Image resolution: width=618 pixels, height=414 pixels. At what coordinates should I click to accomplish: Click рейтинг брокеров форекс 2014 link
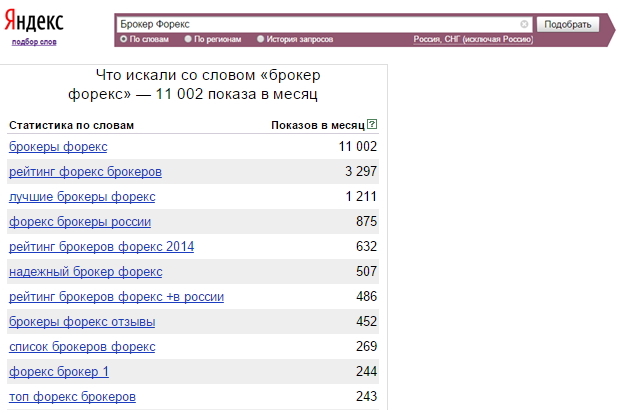coord(101,247)
